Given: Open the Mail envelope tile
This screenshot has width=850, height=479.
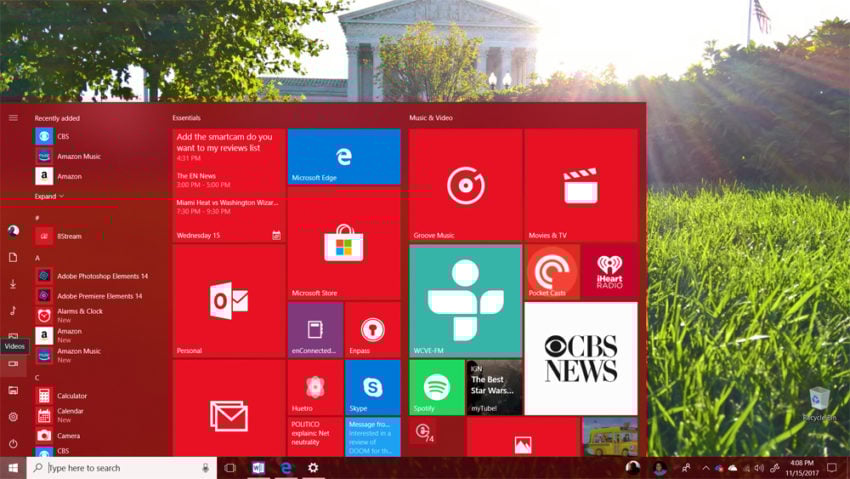Looking at the screenshot, I should [229, 408].
